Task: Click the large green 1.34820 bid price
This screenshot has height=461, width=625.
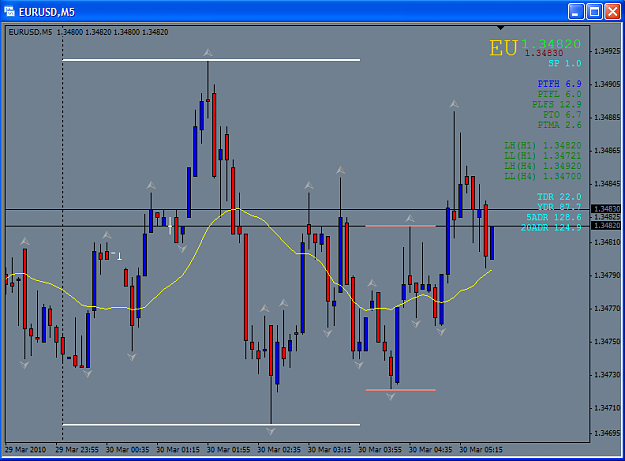Action: pos(551,43)
